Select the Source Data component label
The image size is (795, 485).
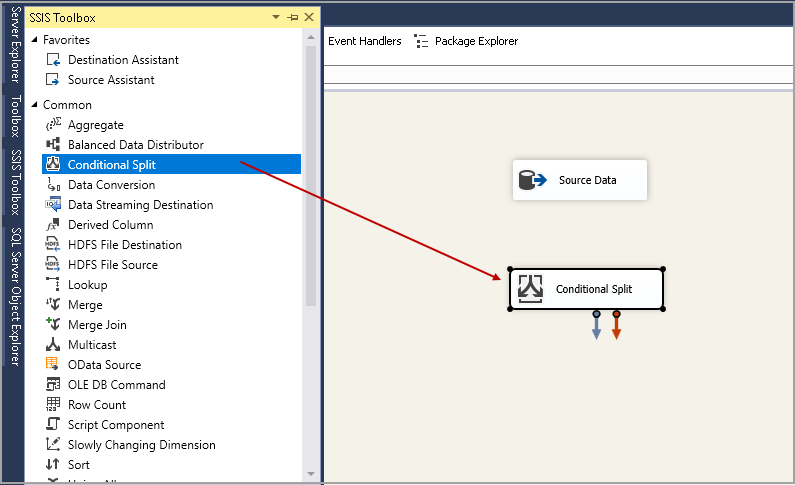(587, 180)
